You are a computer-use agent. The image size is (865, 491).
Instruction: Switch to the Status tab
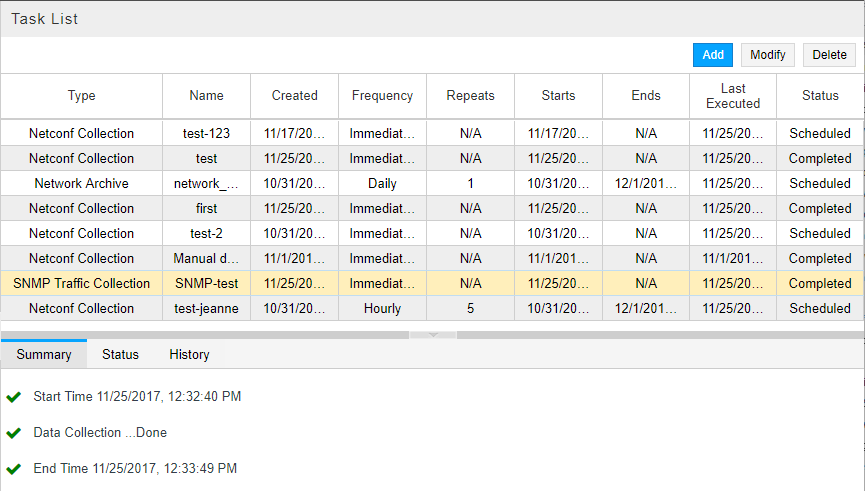120,354
